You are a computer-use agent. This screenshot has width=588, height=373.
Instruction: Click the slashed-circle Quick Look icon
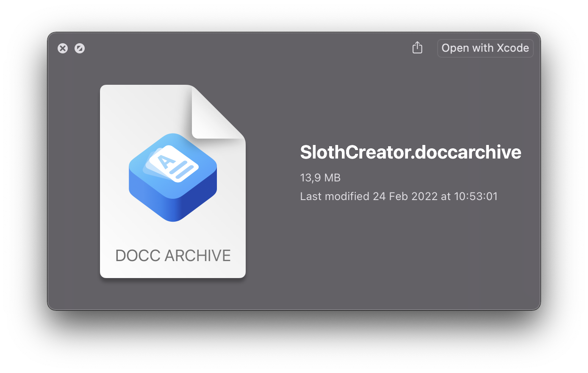[x=80, y=48]
